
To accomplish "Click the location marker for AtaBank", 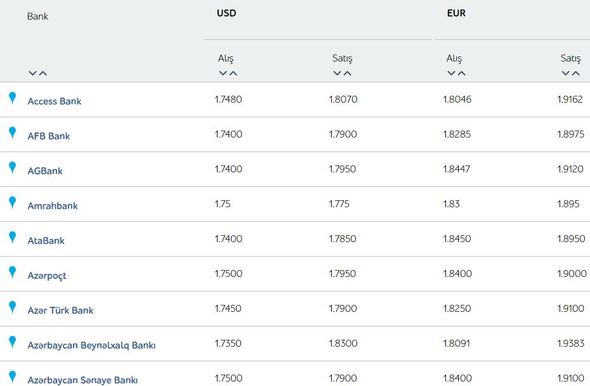I will tap(12, 237).
